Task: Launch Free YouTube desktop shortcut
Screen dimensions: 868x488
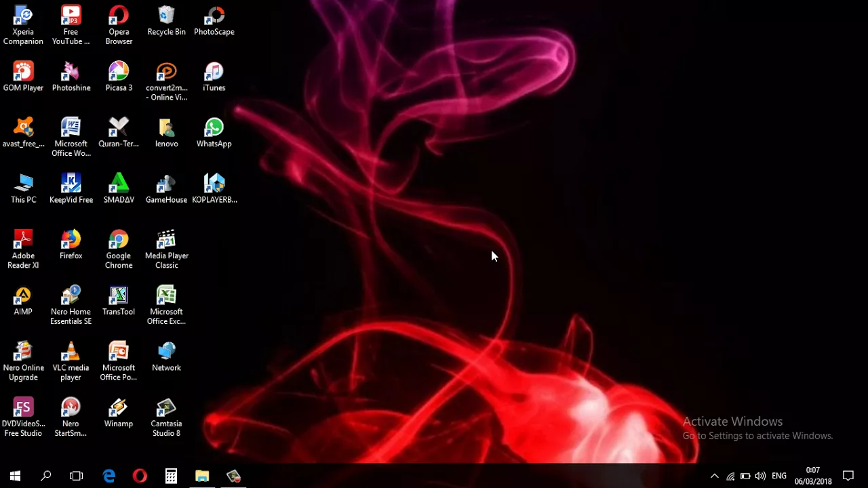Action: coord(71,26)
